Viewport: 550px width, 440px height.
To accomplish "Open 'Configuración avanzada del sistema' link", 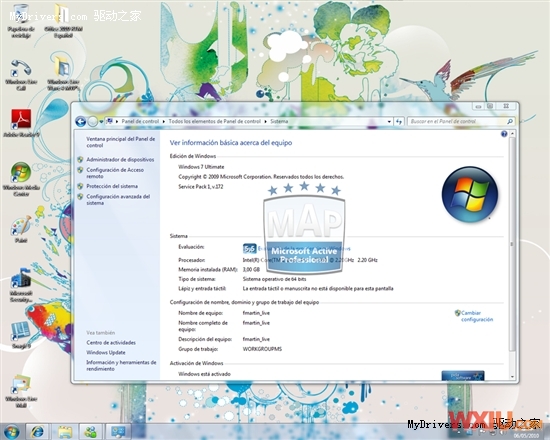I will pyautogui.click(x=118, y=200).
